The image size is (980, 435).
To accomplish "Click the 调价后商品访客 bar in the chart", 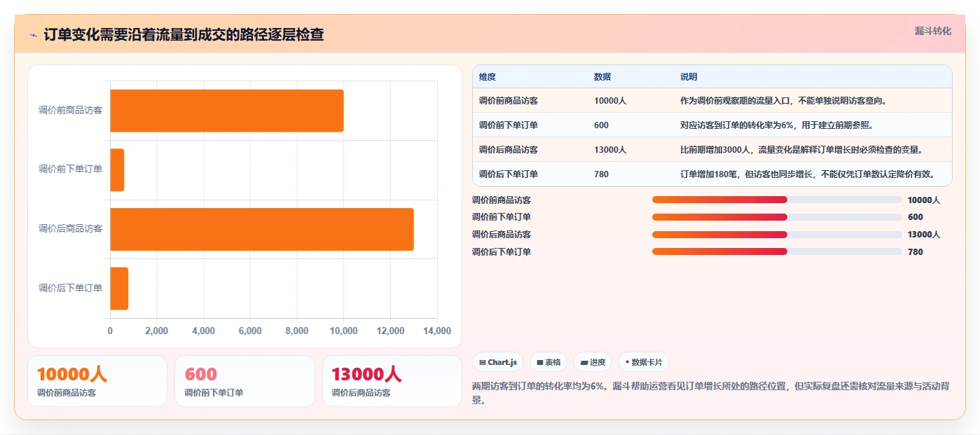I will [262, 229].
